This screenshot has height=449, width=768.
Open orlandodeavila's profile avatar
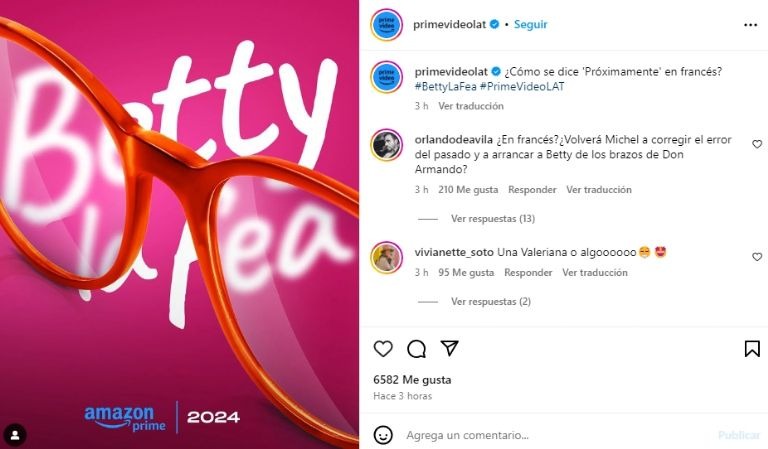coord(386,145)
